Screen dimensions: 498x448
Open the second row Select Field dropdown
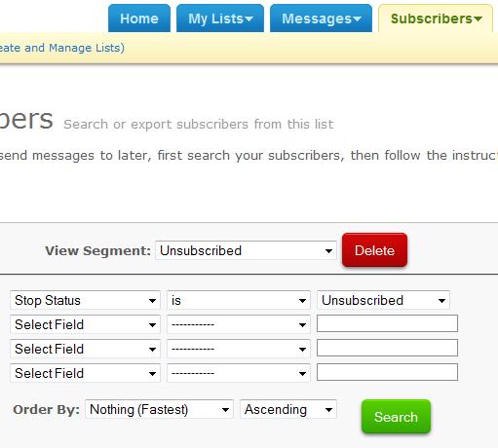85,324
